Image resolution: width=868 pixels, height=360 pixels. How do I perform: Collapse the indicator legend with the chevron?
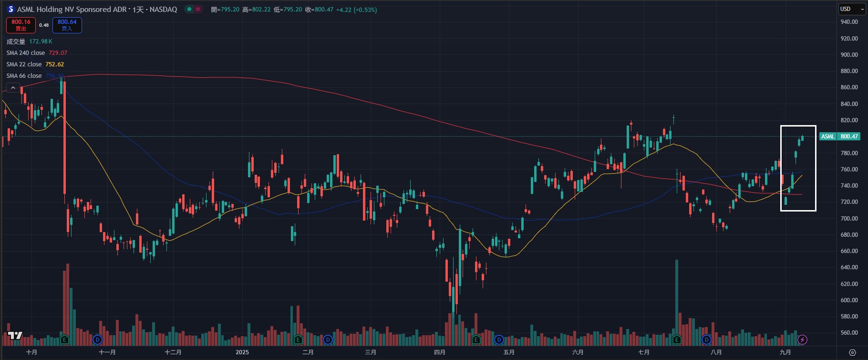click(x=13, y=88)
